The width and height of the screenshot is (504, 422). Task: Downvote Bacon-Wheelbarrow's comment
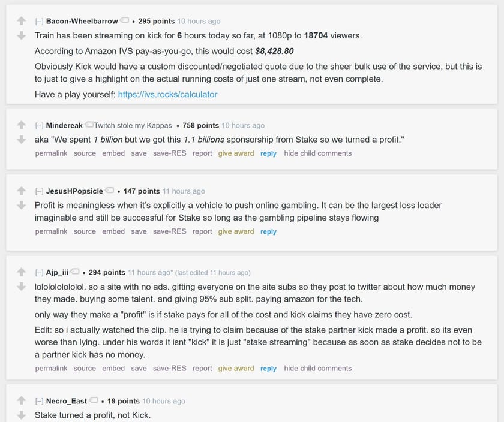coord(22,35)
